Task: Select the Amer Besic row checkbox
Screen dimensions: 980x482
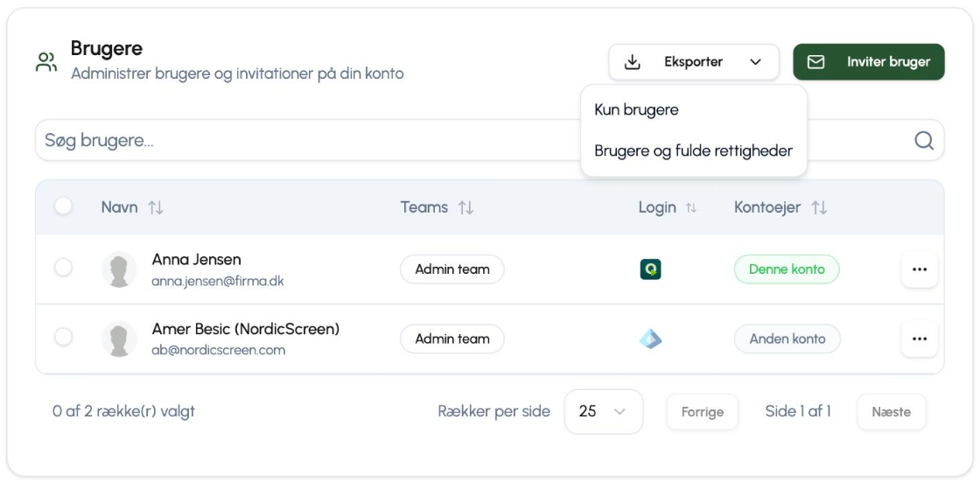Action: pyautogui.click(x=63, y=337)
